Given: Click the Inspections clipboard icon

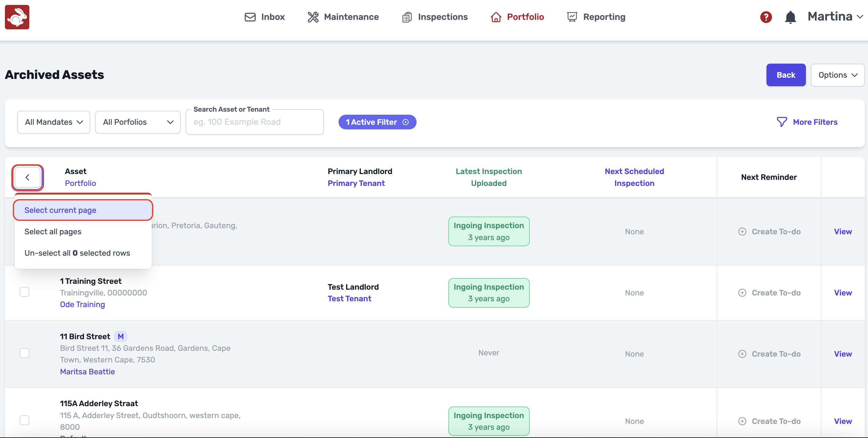Looking at the screenshot, I should coord(407,17).
